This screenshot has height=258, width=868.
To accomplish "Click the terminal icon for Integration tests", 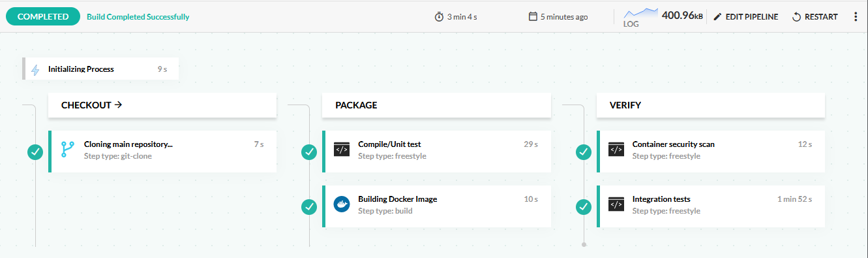I will [x=616, y=204].
